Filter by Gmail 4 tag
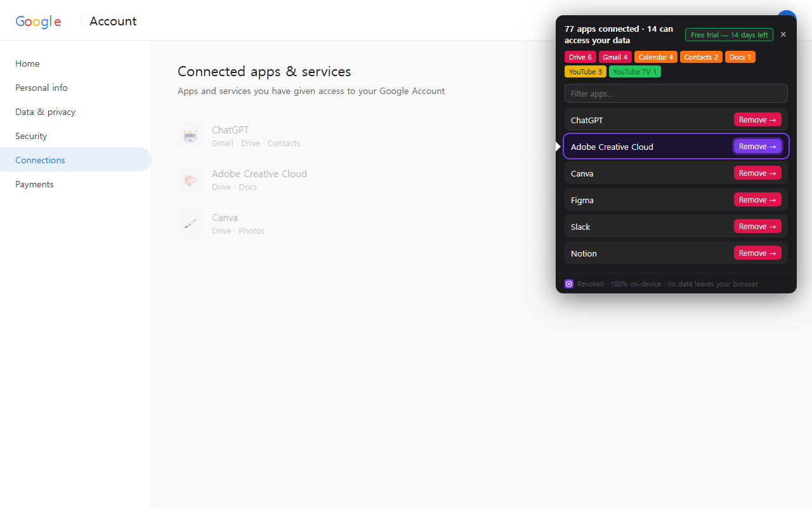Screen dimensions: 812x508 (615, 57)
